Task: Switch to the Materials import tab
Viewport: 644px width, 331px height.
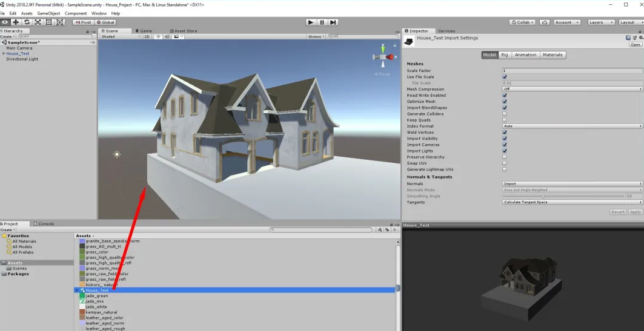Action: click(x=553, y=54)
